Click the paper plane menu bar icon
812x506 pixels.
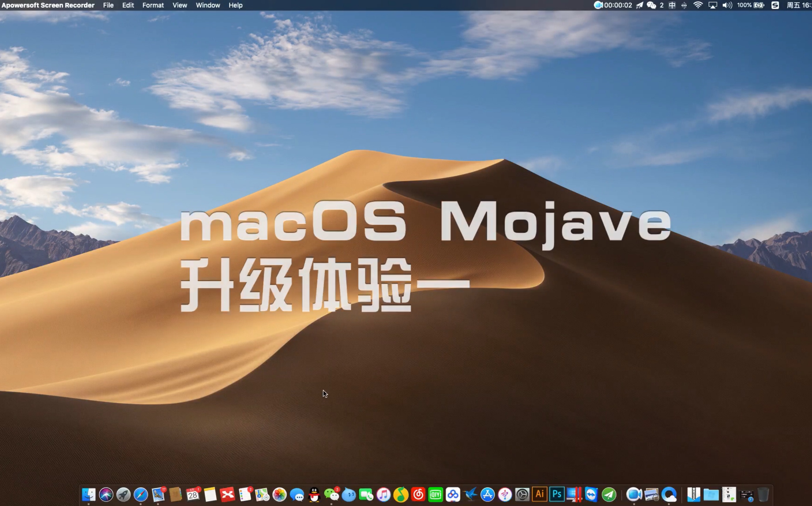(x=640, y=5)
